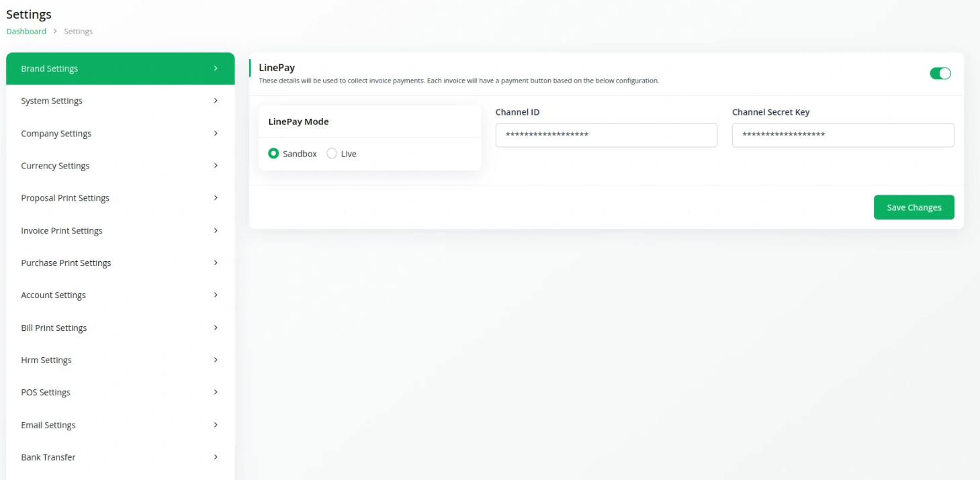Screen dimensions: 980x480
Task: Click the invoice payments description text
Action: pos(459,81)
